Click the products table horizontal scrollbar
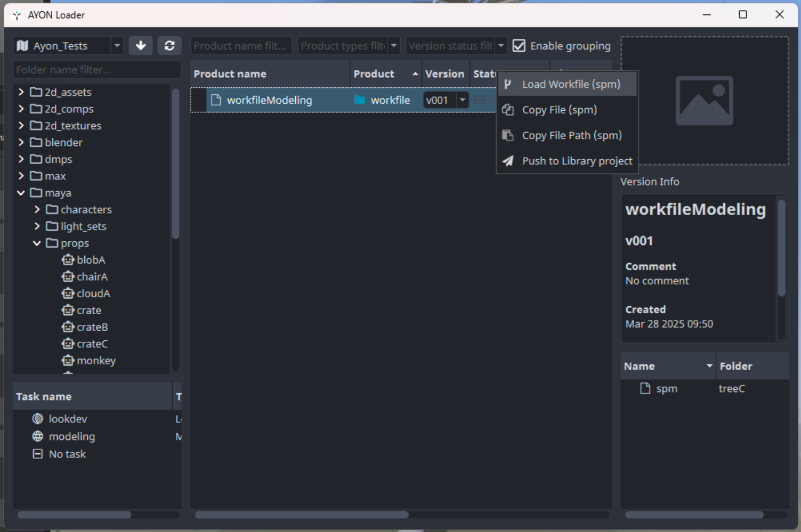The height and width of the screenshot is (532, 801). click(302, 515)
